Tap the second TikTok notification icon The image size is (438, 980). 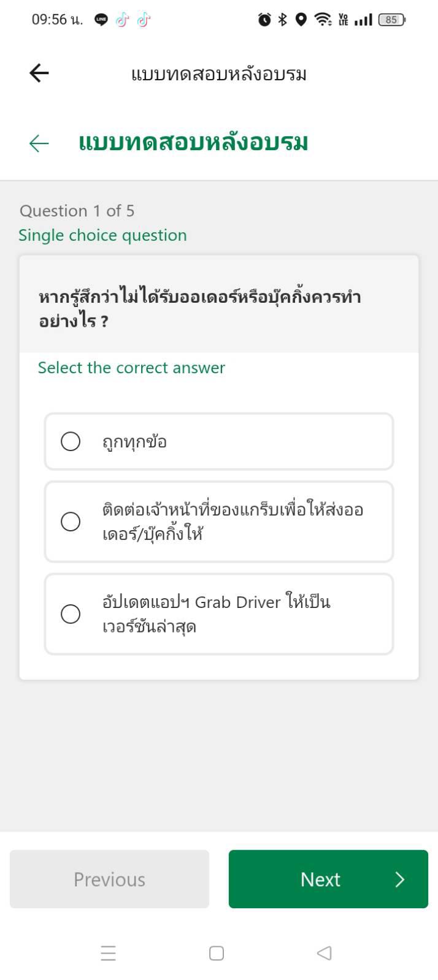144,20
